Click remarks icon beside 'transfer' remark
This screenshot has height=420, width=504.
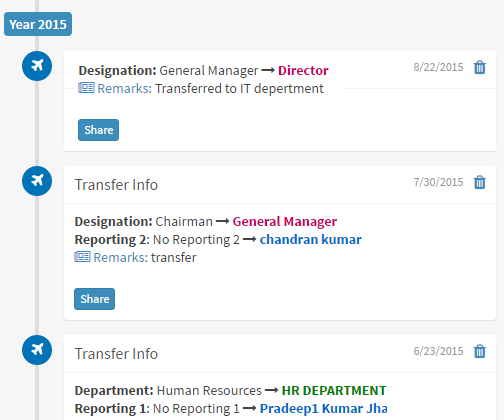click(x=82, y=257)
